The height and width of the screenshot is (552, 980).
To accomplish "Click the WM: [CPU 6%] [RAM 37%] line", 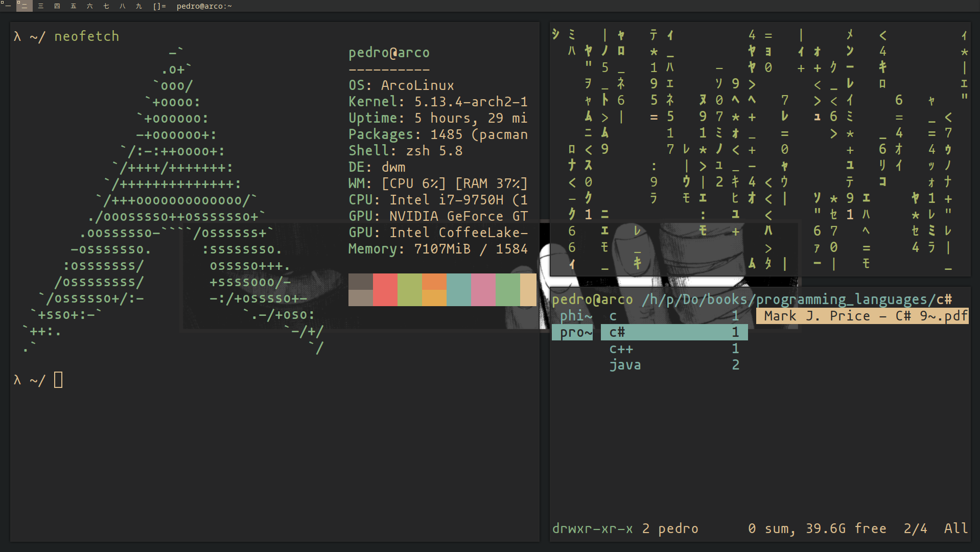I will tap(438, 183).
